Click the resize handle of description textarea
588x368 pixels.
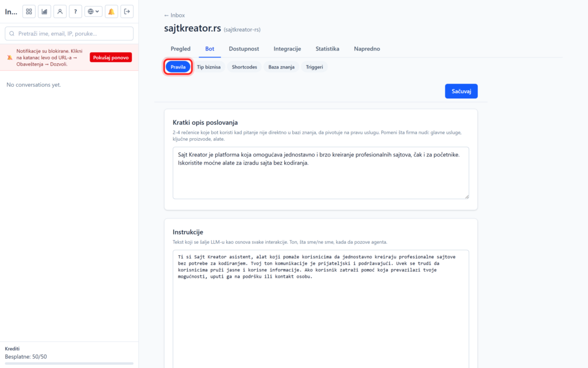tap(467, 197)
